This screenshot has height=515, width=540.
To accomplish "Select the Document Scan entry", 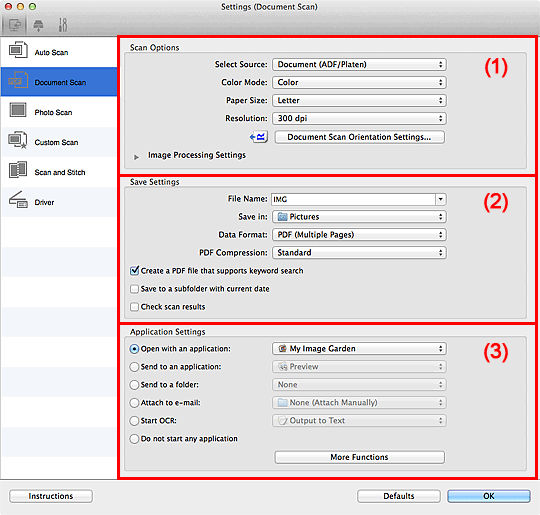I will point(59,82).
